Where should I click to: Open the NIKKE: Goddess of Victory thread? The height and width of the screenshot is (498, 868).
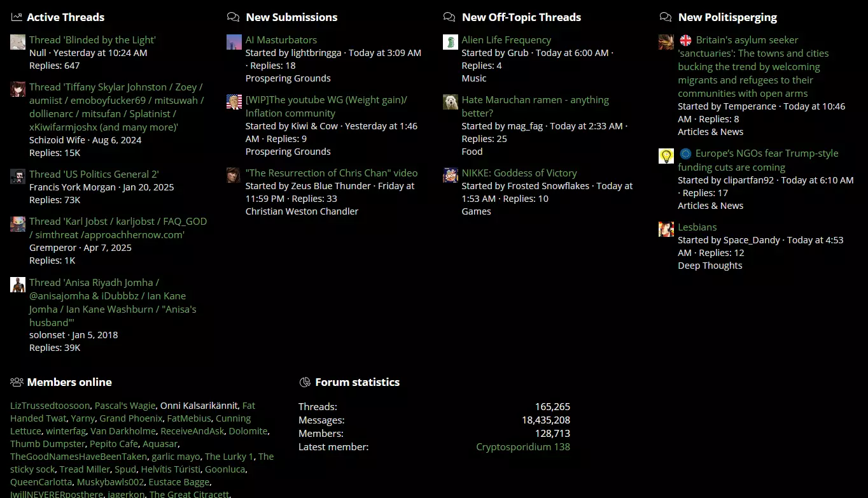click(x=519, y=173)
